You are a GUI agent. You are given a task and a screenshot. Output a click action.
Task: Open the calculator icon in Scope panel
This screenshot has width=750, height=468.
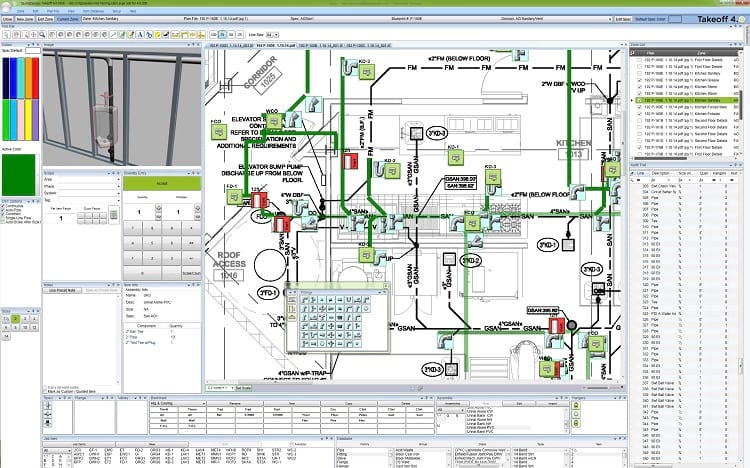[113, 215]
